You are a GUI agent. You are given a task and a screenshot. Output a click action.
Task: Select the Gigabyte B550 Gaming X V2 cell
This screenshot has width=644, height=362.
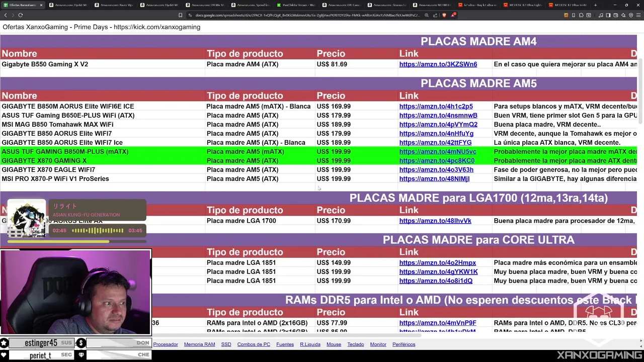[x=103, y=64]
